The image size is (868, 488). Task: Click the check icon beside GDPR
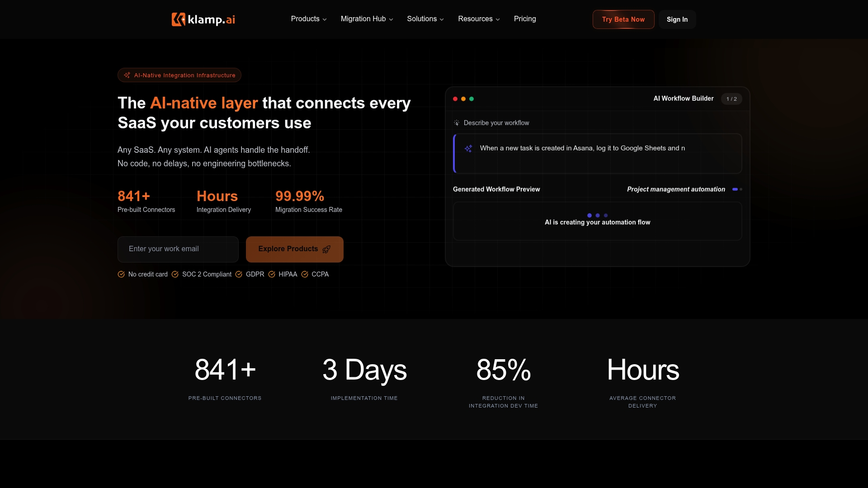pyautogui.click(x=239, y=274)
